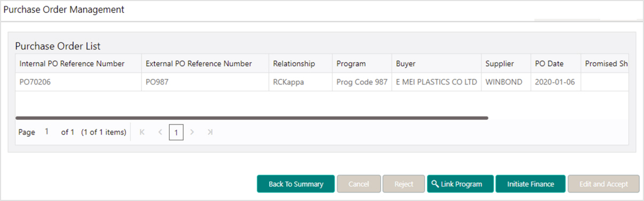Click E MEI PLASTICS CO LTD buyer cell
Screen dimensions: 644x201
(436, 82)
